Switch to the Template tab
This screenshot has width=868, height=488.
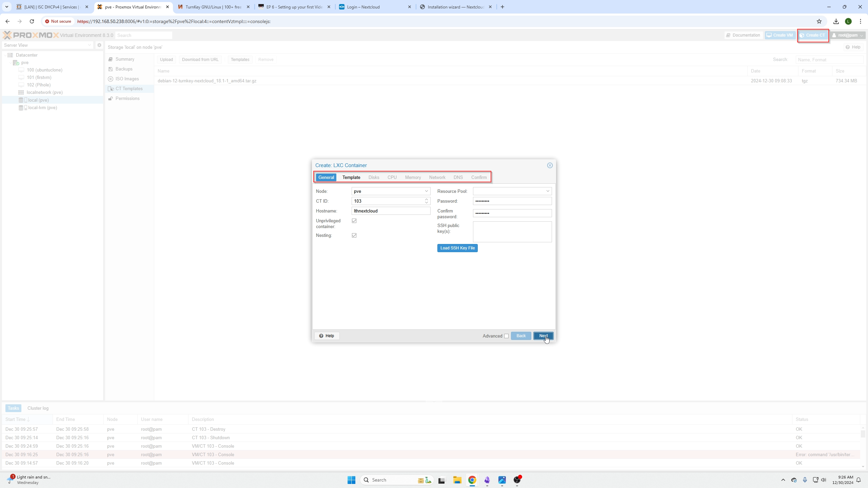pos(351,177)
